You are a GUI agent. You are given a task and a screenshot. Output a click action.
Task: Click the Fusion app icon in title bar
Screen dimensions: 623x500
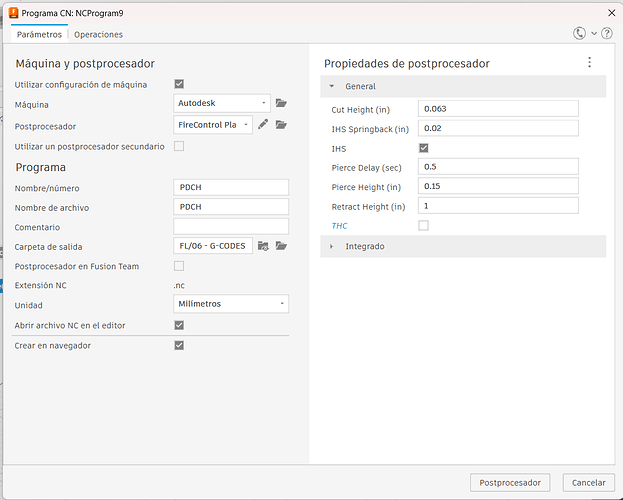14,13
